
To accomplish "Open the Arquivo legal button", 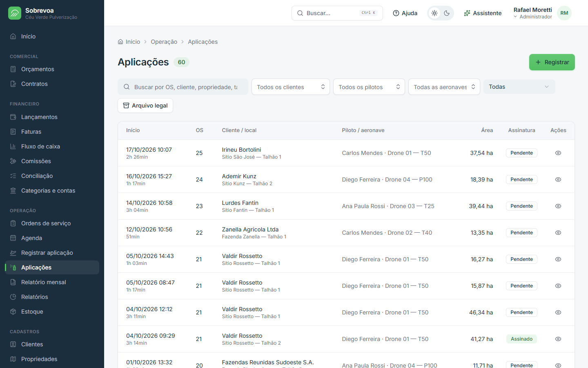I will (x=145, y=105).
